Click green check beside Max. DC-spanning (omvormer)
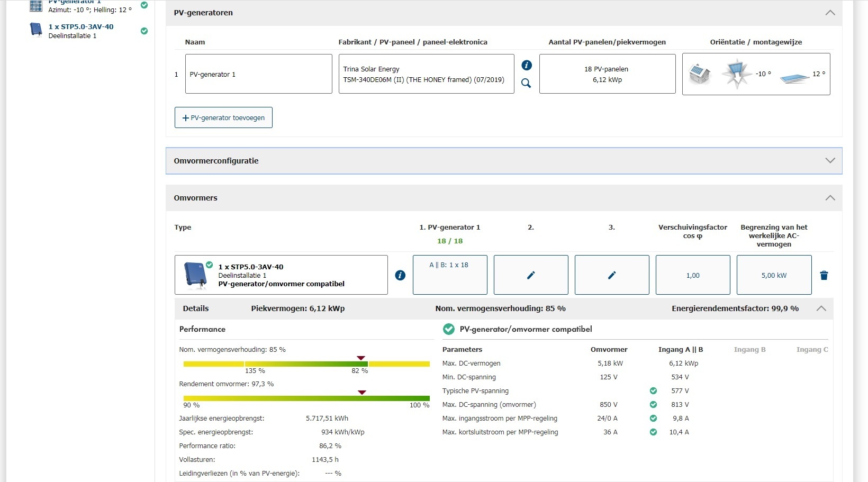This screenshot has width=868, height=482. tap(653, 405)
